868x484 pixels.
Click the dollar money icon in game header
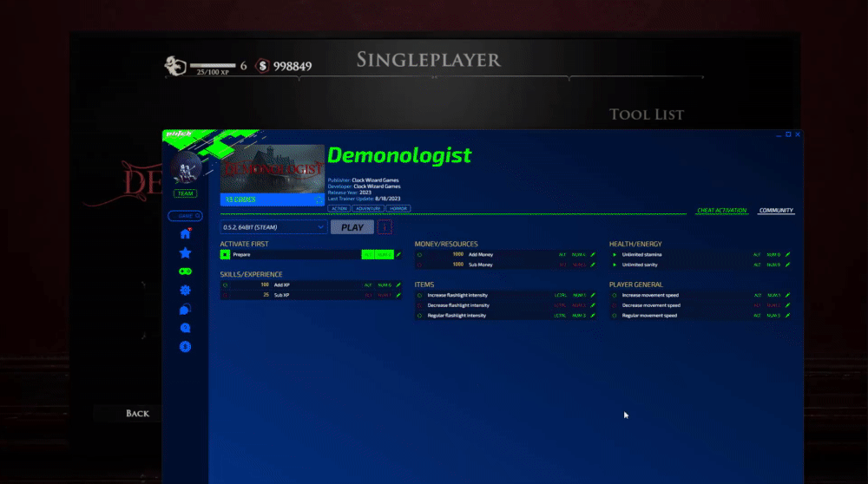click(x=262, y=66)
